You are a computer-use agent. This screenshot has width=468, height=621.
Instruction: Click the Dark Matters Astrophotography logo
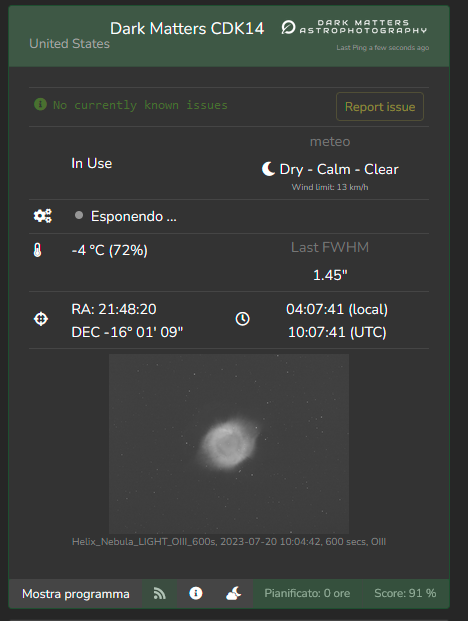click(354, 27)
